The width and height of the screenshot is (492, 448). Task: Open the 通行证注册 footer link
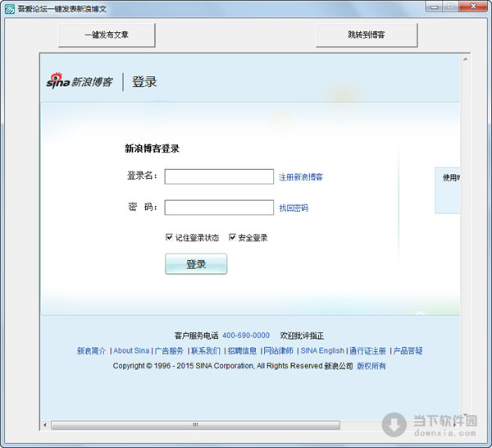point(367,350)
